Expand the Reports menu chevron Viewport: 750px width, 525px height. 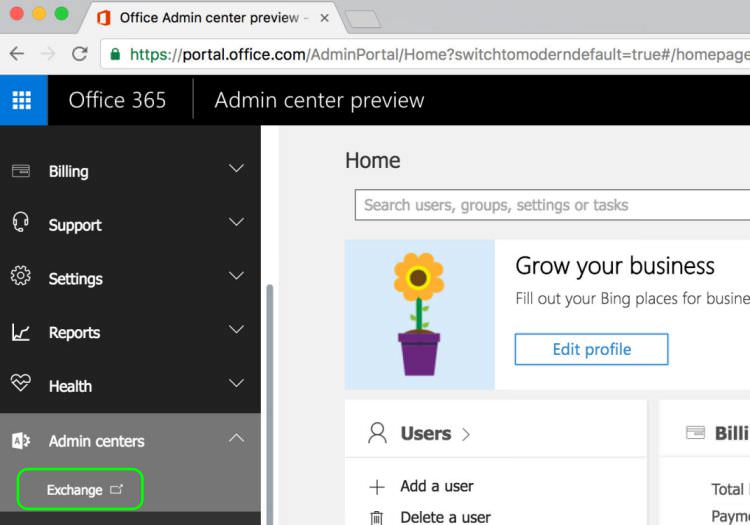pyautogui.click(x=236, y=329)
